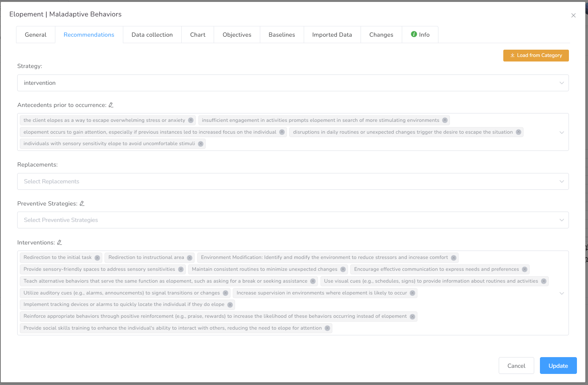Click the edit pencil next to Antecedents
588x385 pixels.
pyautogui.click(x=111, y=105)
